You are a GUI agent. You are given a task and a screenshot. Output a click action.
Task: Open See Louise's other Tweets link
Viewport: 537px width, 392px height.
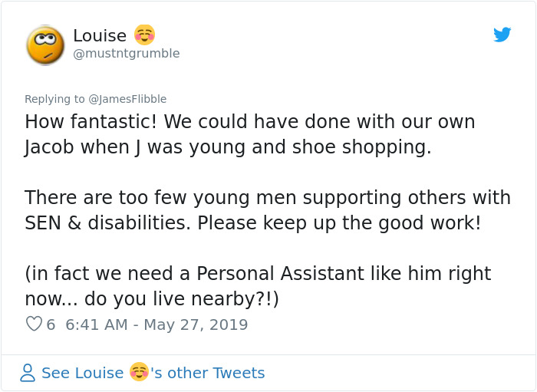(x=153, y=373)
